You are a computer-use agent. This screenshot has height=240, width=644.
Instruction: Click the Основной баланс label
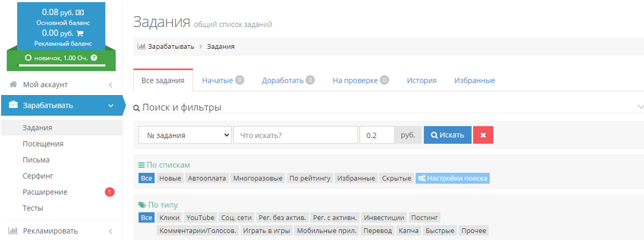point(63,23)
